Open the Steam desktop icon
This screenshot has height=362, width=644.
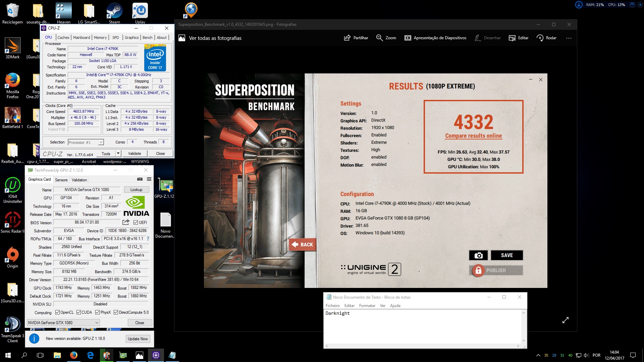coord(114,13)
